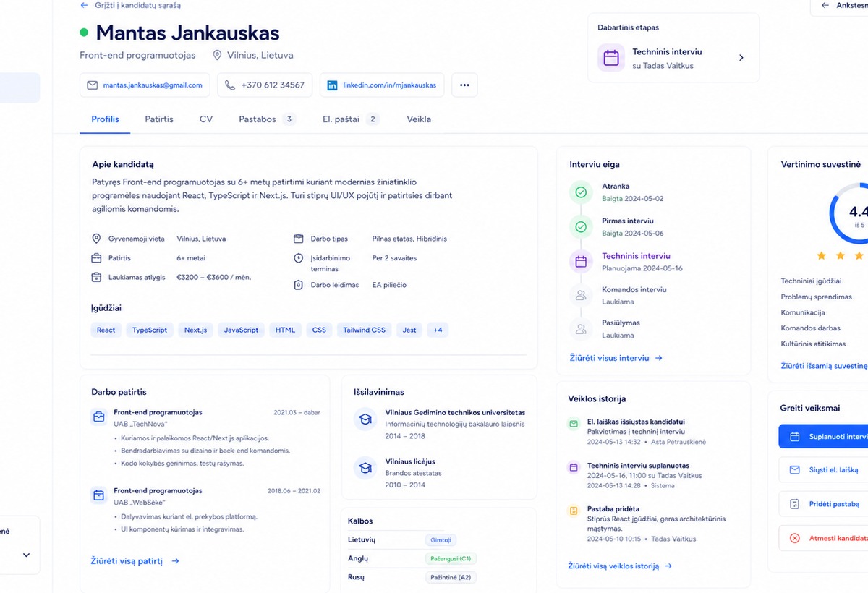Open the Žiūrėti visus interviu link
This screenshot has width=868, height=593.
click(616, 358)
